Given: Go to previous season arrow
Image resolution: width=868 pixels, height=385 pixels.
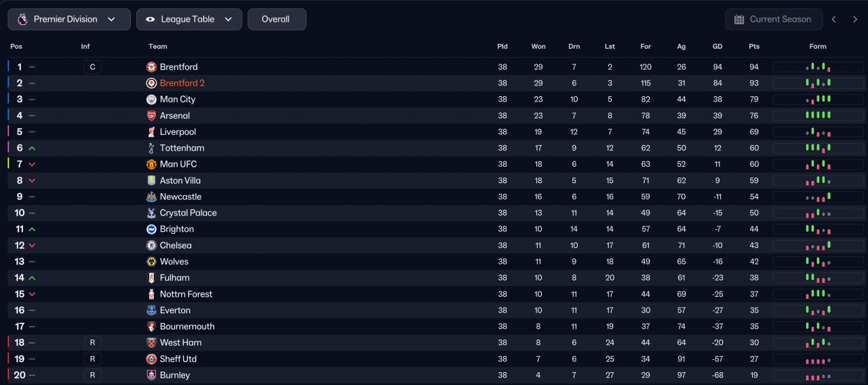Looking at the screenshot, I should pyautogui.click(x=834, y=20).
